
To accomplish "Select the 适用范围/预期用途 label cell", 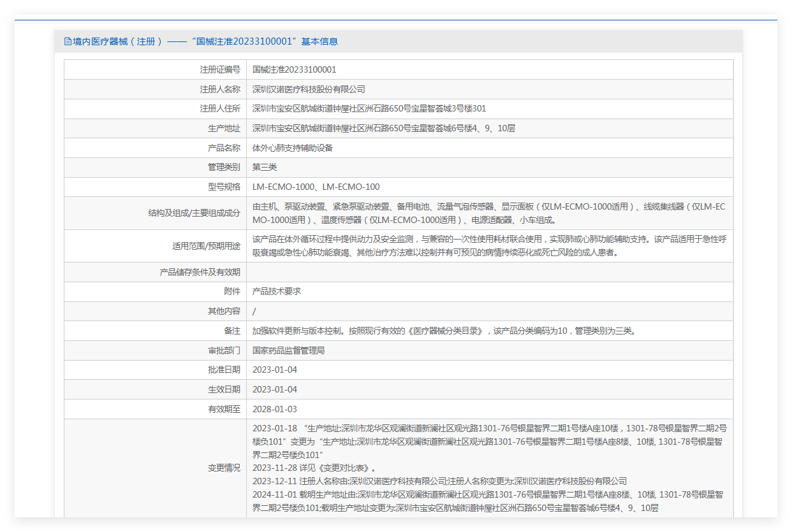I will click(155, 246).
